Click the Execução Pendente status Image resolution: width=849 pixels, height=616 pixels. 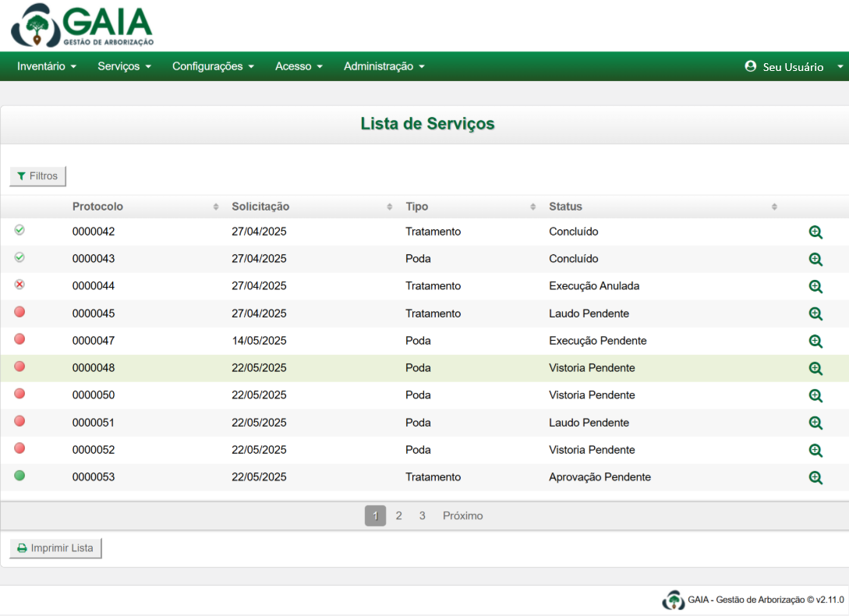pyautogui.click(x=598, y=341)
